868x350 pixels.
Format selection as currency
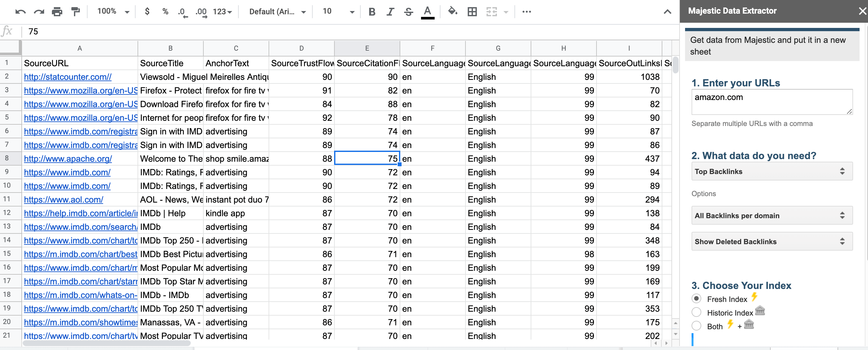tap(147, 12)
